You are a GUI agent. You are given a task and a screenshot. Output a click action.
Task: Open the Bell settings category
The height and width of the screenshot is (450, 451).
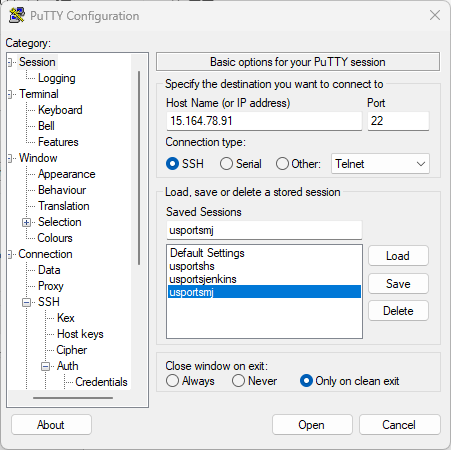46,126
